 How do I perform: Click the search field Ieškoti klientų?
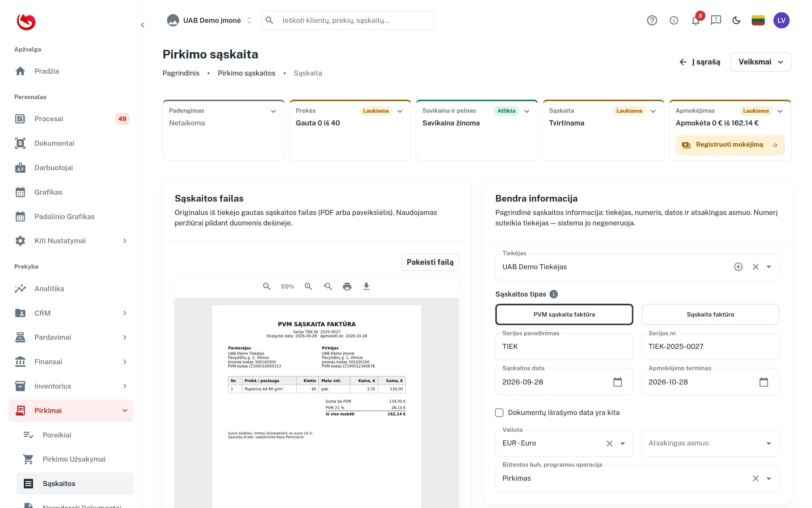click(x=347, y=21)
